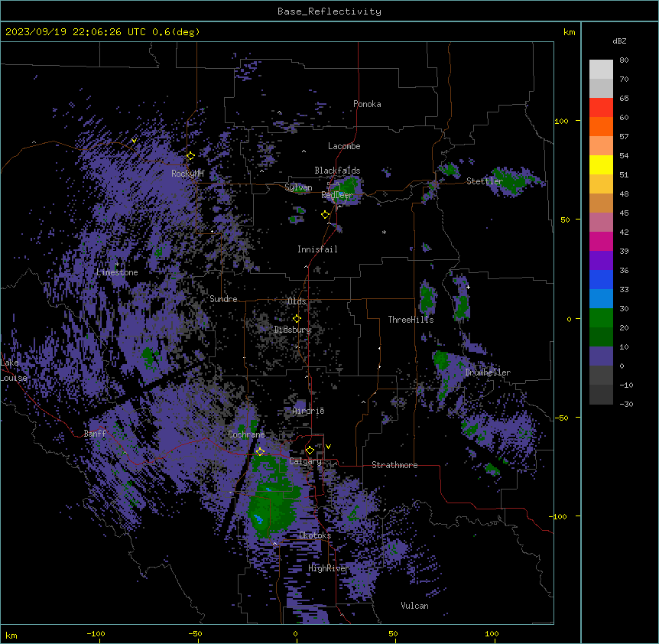This screenshot has width=659, height=644.
Task: Click the Base_Reflectivity title
Action: 329,11
